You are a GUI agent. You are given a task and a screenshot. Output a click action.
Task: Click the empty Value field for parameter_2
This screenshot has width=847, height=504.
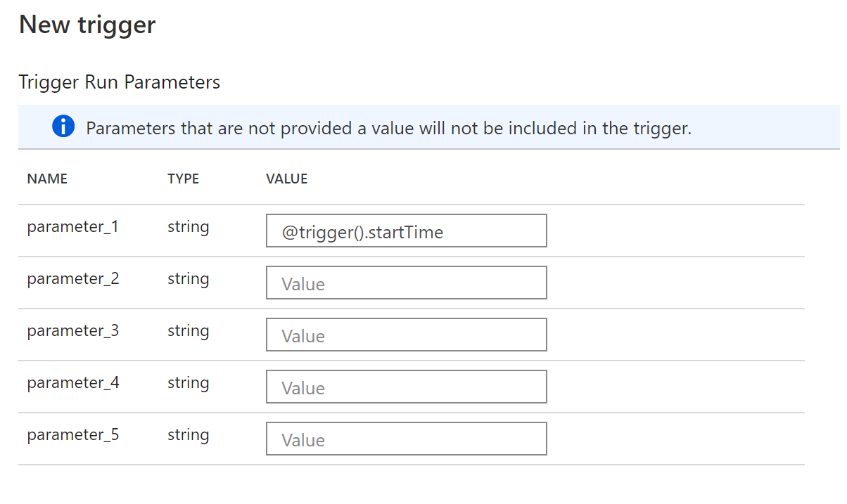pyautogui.click(x=407, y=283)
